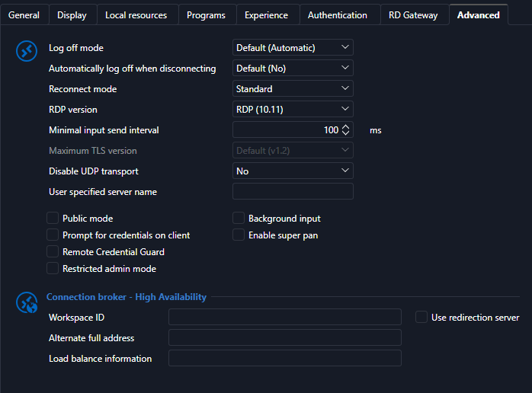Click the 'Log off mode' label
Viewport: 532px width, 393px height.
point(76,48)
